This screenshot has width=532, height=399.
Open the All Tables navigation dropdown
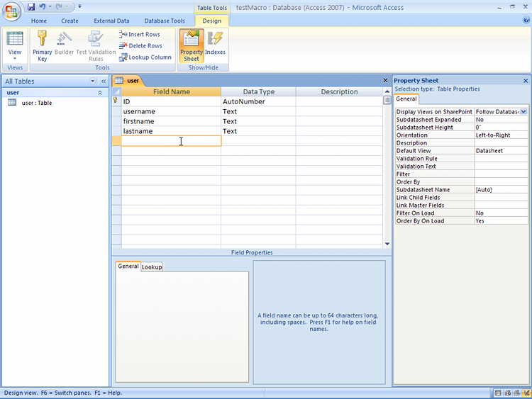(x=93, y=81)
